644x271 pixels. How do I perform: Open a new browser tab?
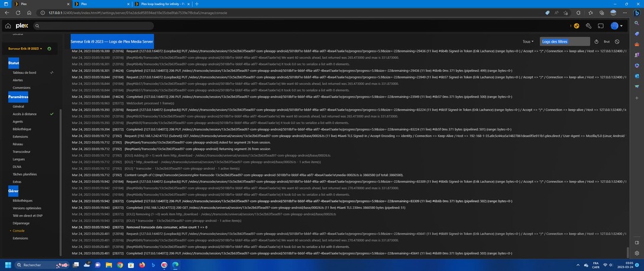pos(197,4)
